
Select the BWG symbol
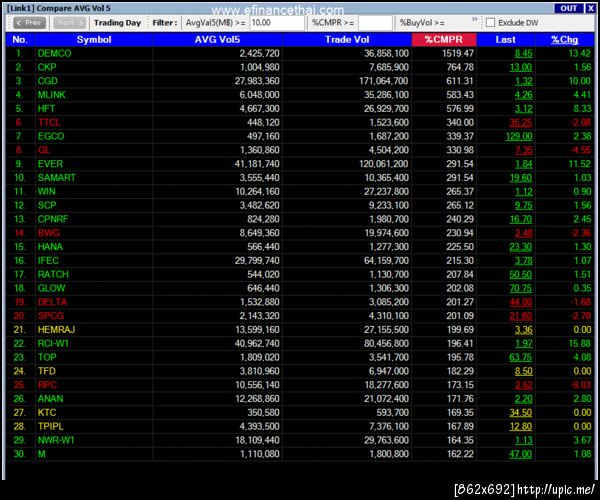49,233
